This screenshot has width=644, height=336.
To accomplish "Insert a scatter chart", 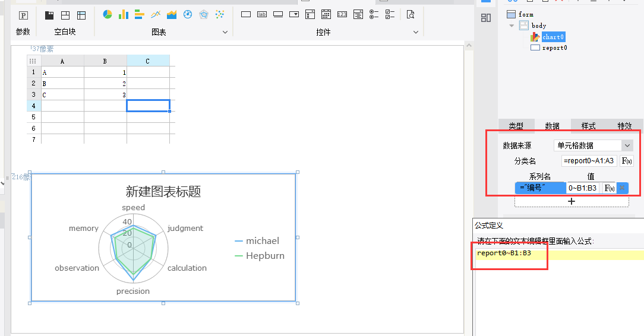I will click(x=220, y=15).
